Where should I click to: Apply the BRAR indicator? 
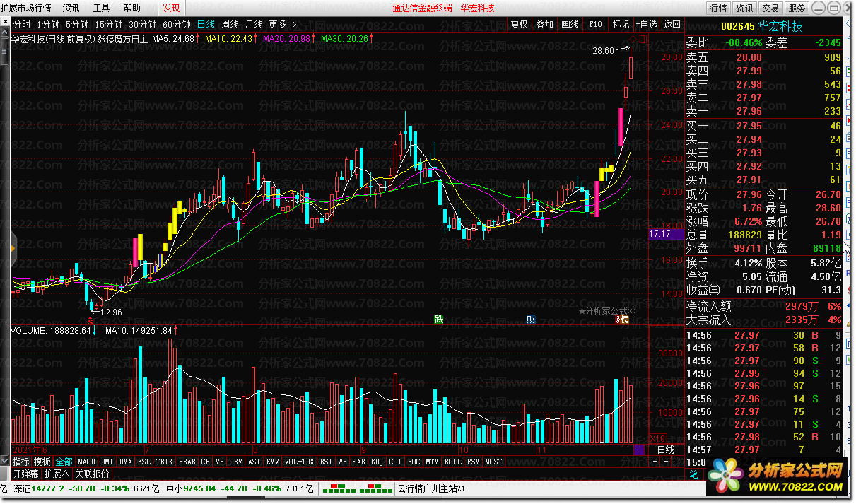187,462
